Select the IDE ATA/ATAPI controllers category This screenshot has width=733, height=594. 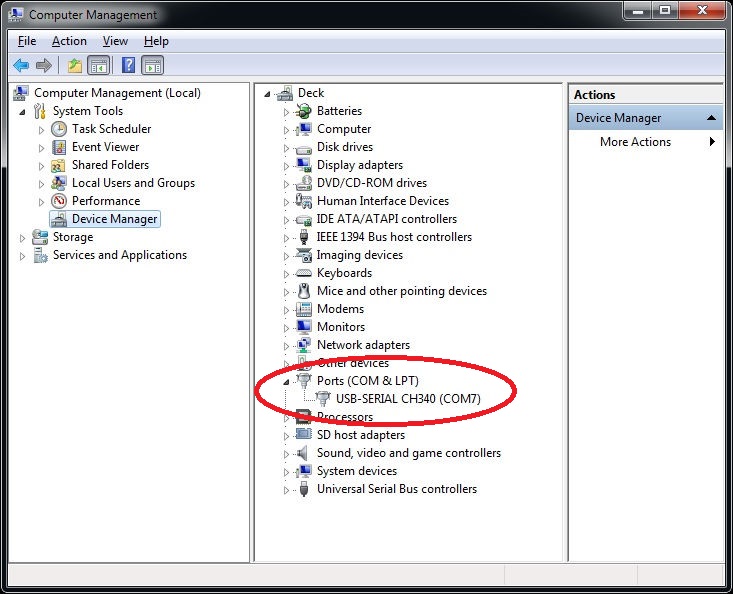point(387,219)
